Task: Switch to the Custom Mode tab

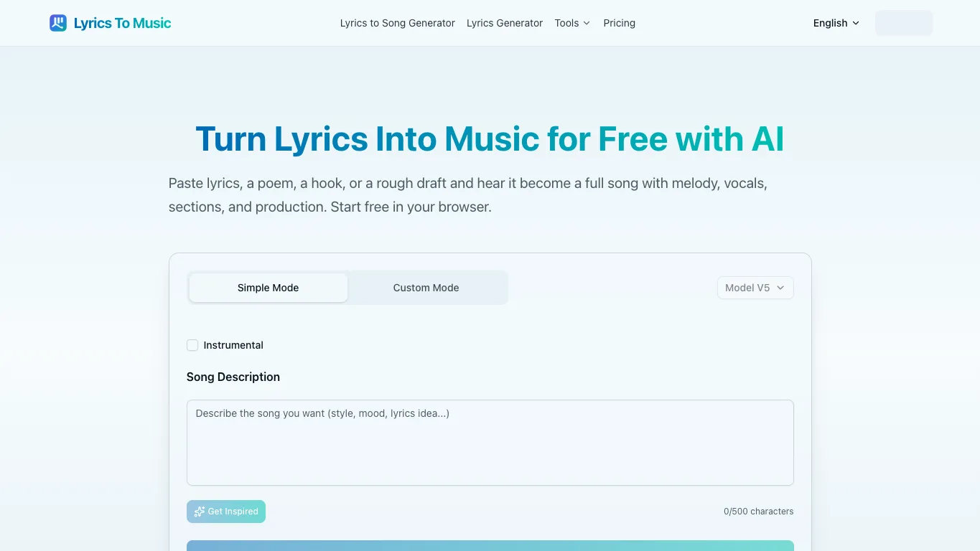Action: click(x=426, y=288)
